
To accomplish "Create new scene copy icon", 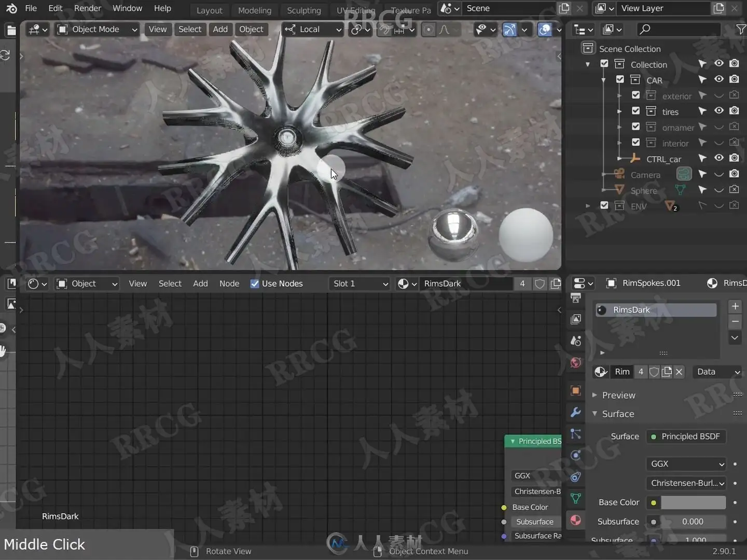I will [x=564, y=8].
